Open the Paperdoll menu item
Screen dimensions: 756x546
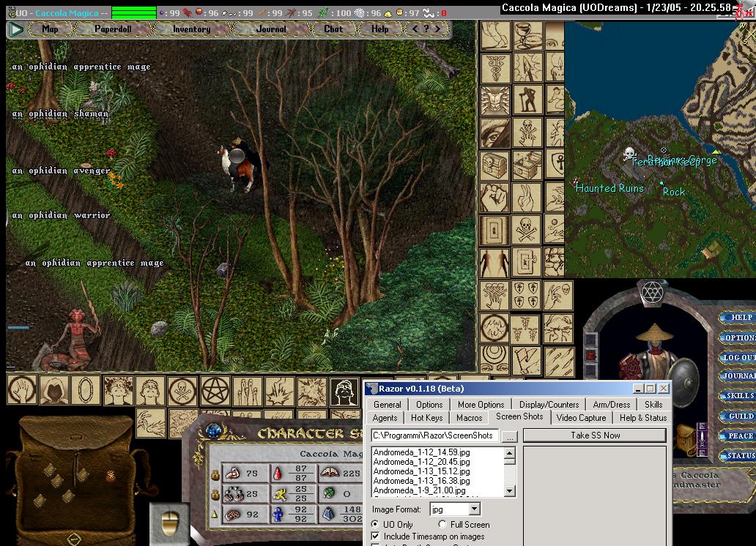pos(113,29)
